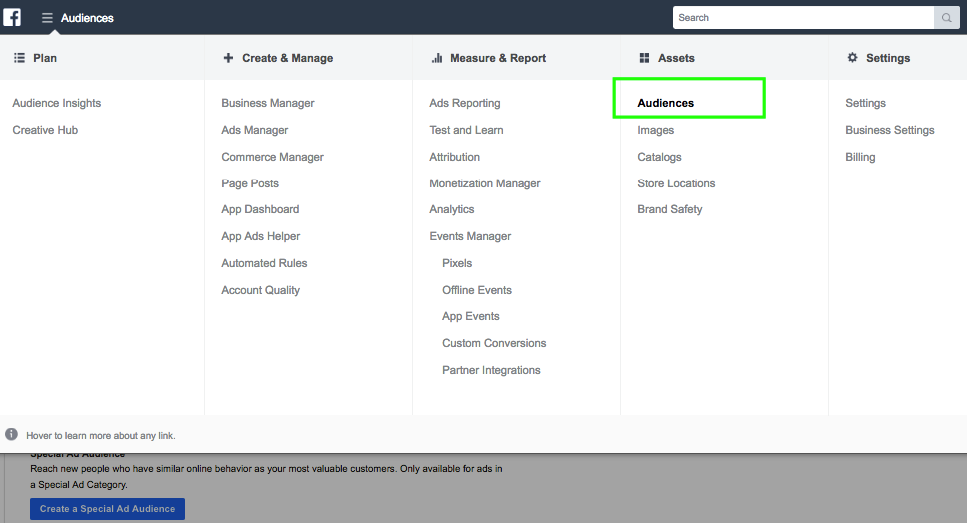Select Test and Learn
The image size is (967, 523).
click(x=466, y=130)
